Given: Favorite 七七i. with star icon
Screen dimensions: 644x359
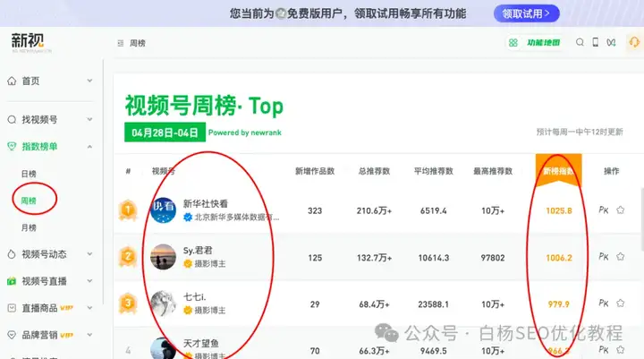Looking at the screenshot, I should (x=620, y=303).
